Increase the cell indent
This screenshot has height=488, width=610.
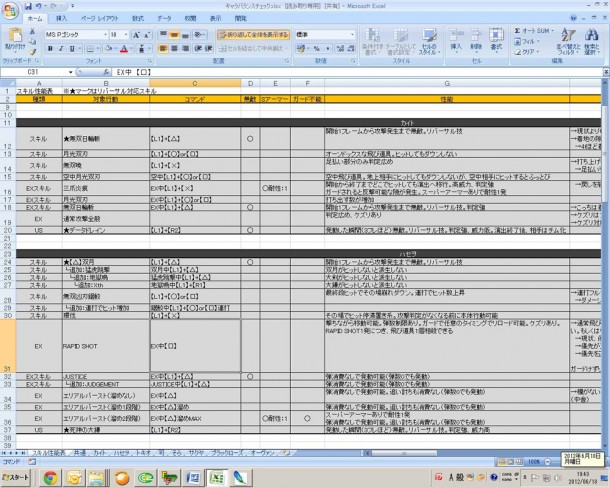[x=209, y=49]
